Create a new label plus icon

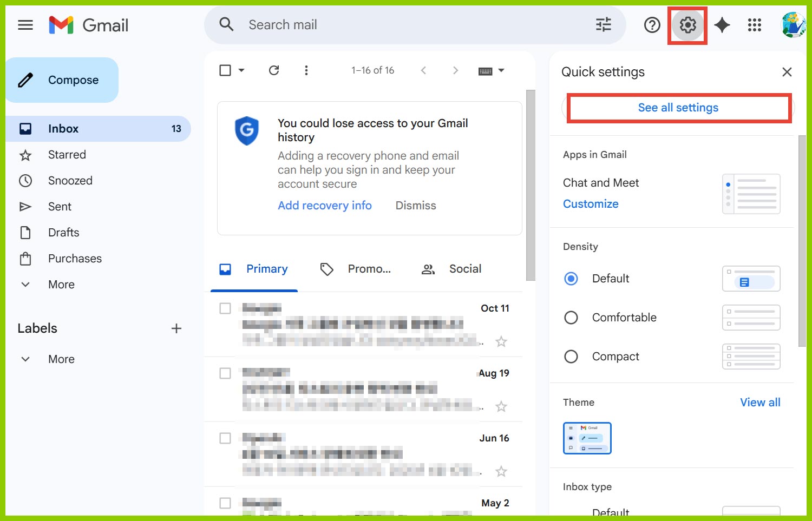176,328
